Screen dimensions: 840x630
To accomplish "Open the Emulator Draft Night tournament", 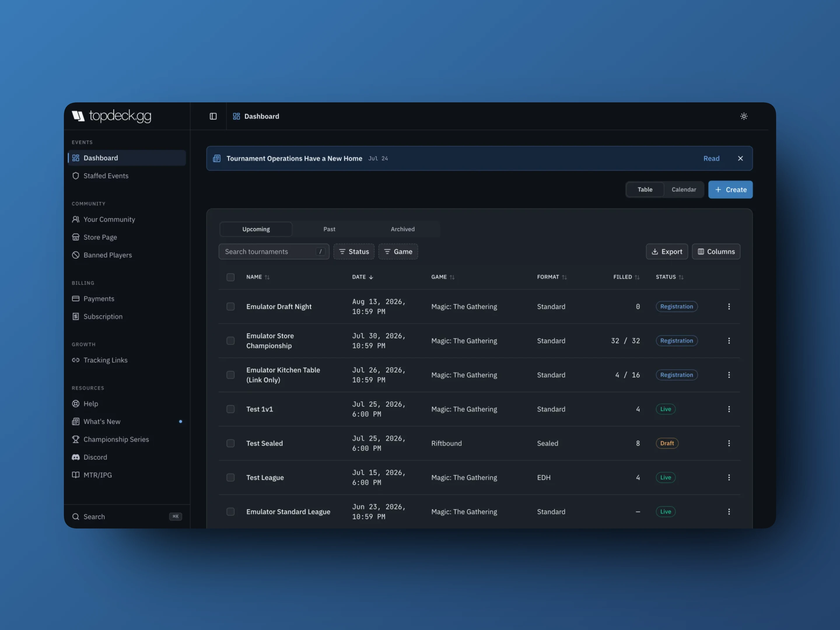I will pyautogui.click(x=279, y=307).
